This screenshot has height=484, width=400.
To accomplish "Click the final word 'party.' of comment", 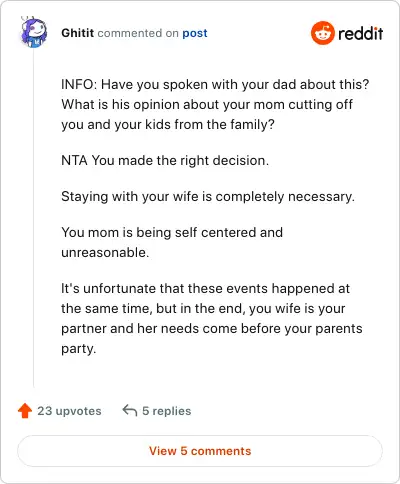I will (78, 349).
